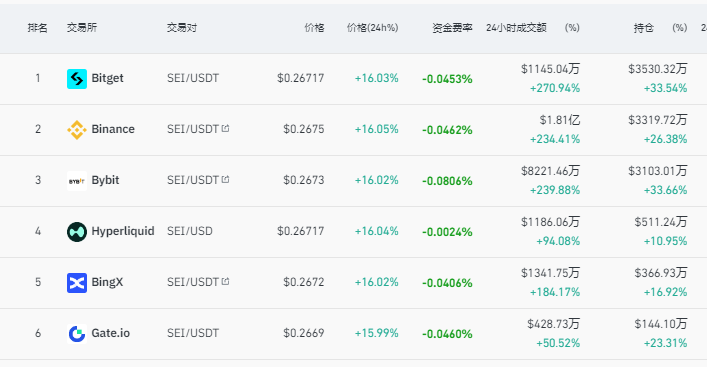707x367 pixels.
Task: Click the Bybit SEI/USDT trading pair
Action: coord(193,180)
